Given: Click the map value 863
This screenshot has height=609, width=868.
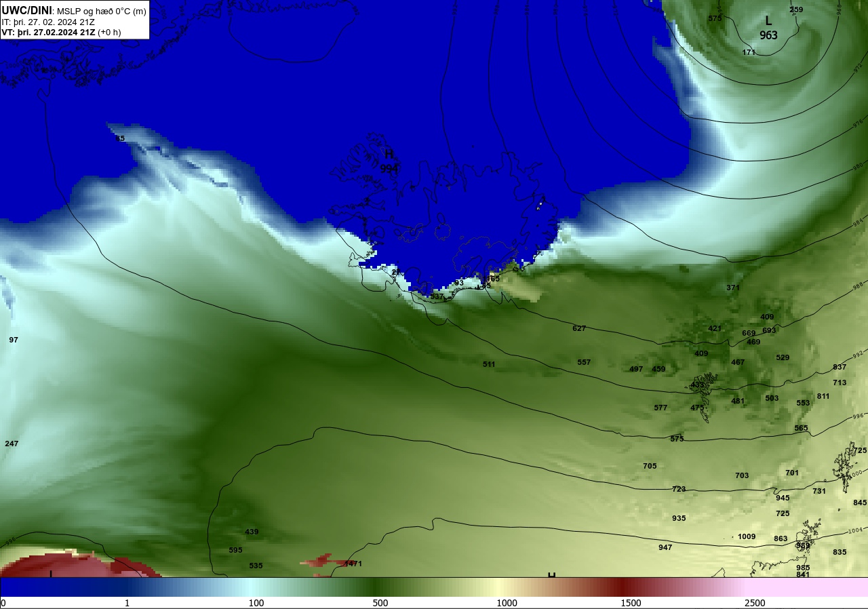Looking at the screenshot, I should (781, 538).
